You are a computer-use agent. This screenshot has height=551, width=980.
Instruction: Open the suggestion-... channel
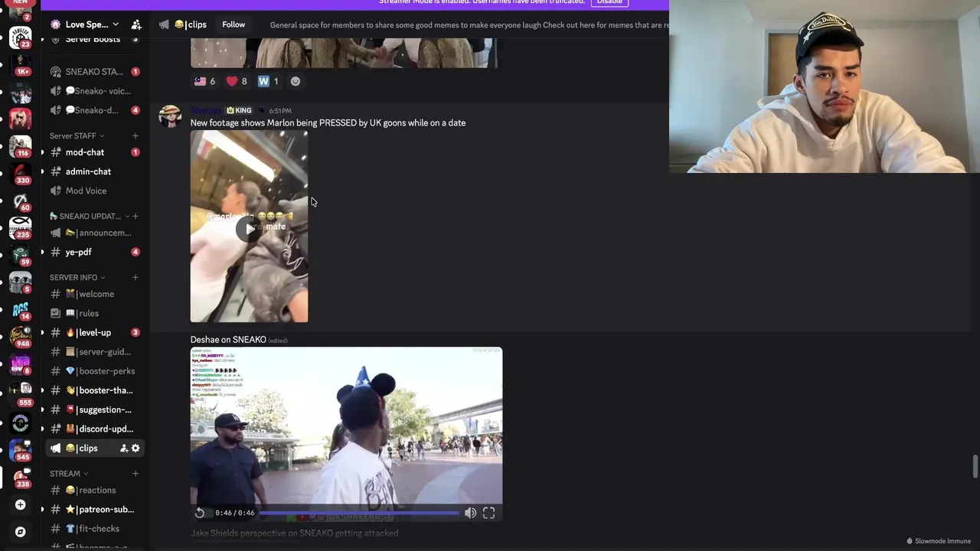pyautogui.click(x=95, y=409)
